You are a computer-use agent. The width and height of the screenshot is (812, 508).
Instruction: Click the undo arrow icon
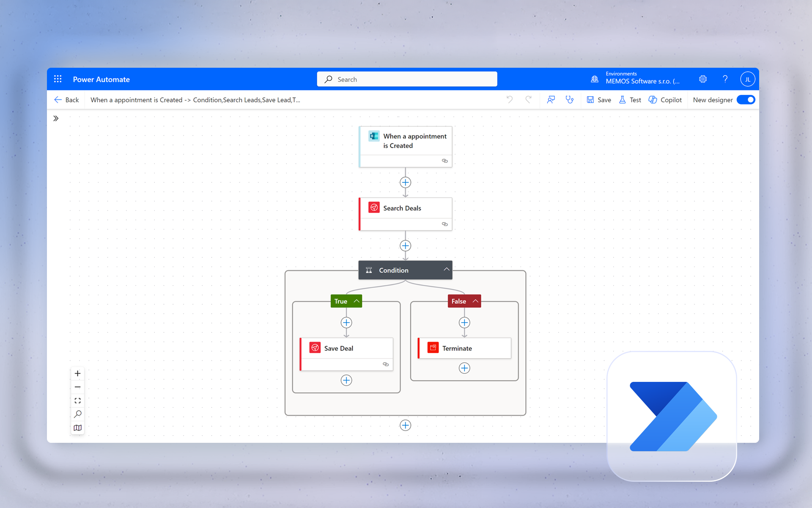pos(510,99)
